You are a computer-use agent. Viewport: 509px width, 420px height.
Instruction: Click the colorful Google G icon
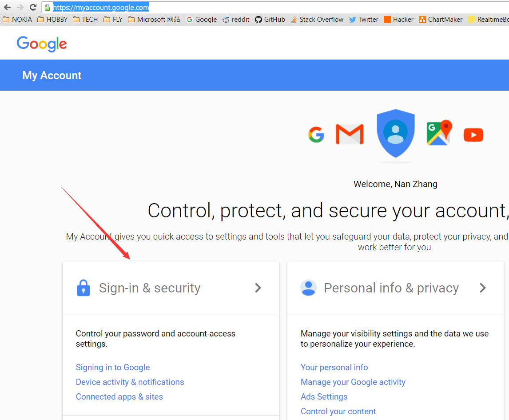tap(316, 135)
